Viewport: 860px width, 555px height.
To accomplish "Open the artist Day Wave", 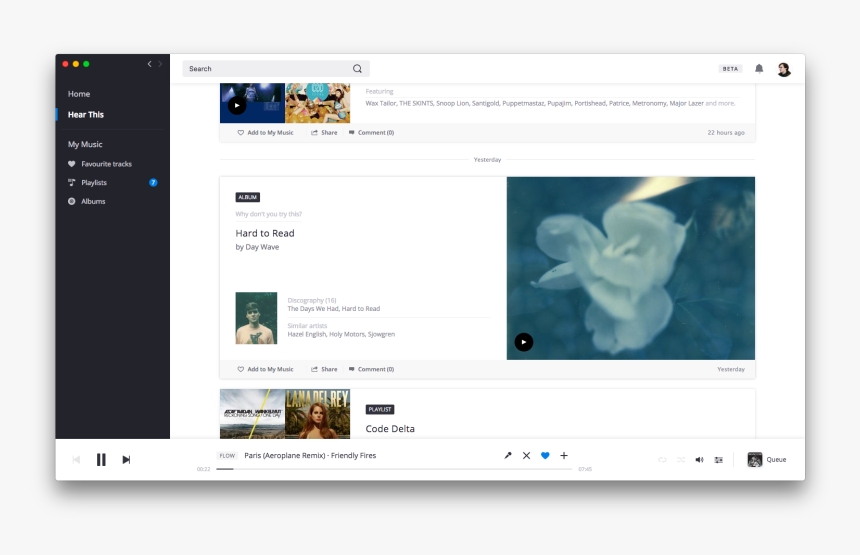I will coord(262,247).
